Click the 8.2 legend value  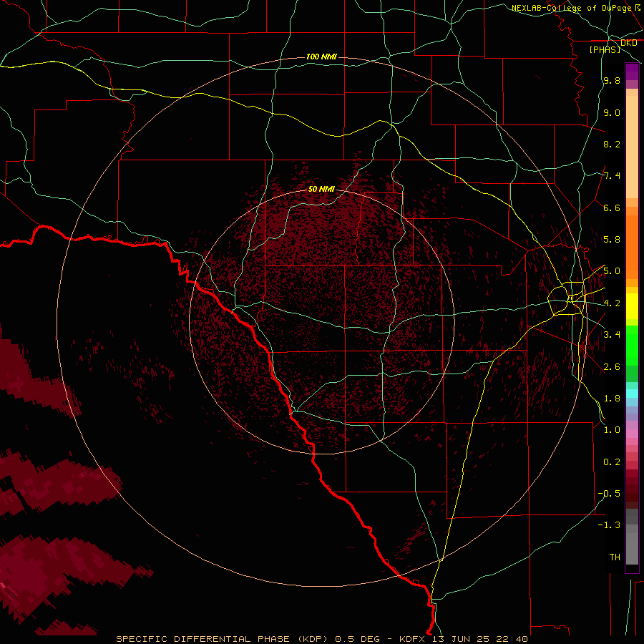point(612,144)
